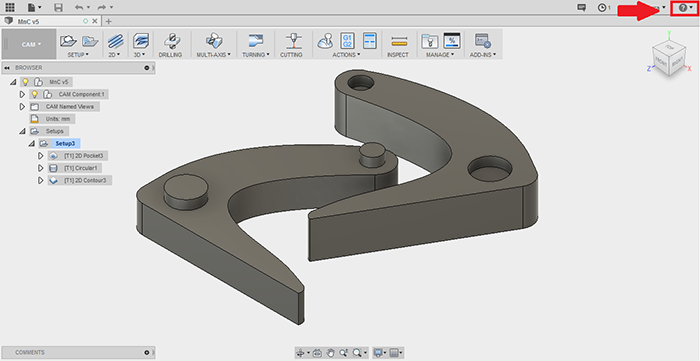Screen dimensions: 700x361
Task: Expand the CAM Named Views node
Action: [x=22, y=107]
